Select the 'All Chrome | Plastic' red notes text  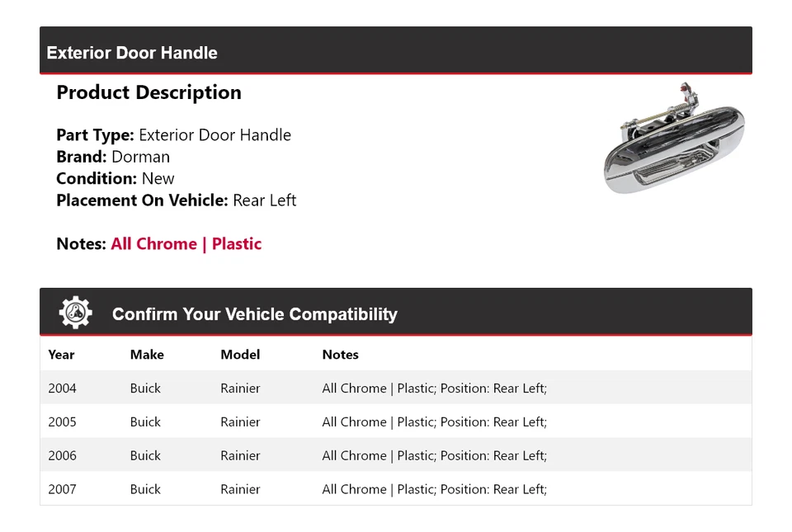(x=186, y=244)
